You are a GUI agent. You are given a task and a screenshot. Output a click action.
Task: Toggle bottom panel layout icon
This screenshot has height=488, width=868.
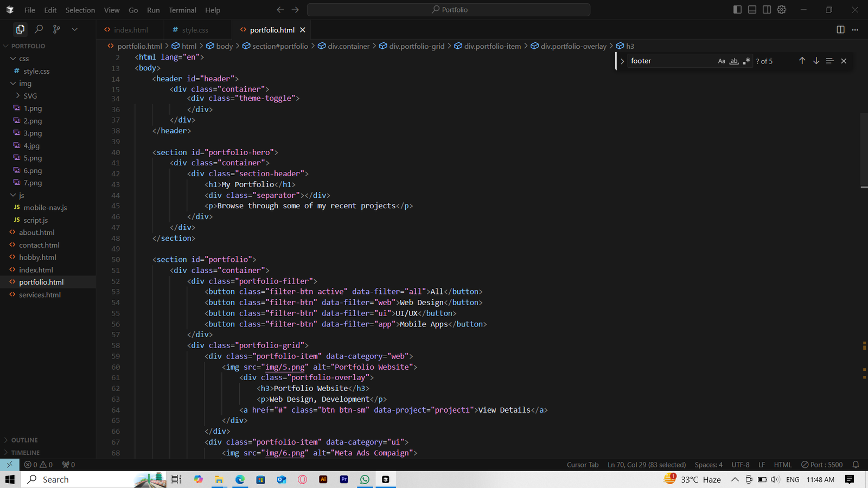752,10
